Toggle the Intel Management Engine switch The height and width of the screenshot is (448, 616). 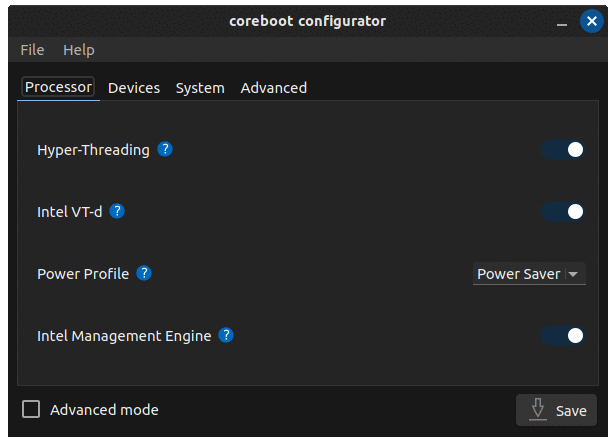562,336
